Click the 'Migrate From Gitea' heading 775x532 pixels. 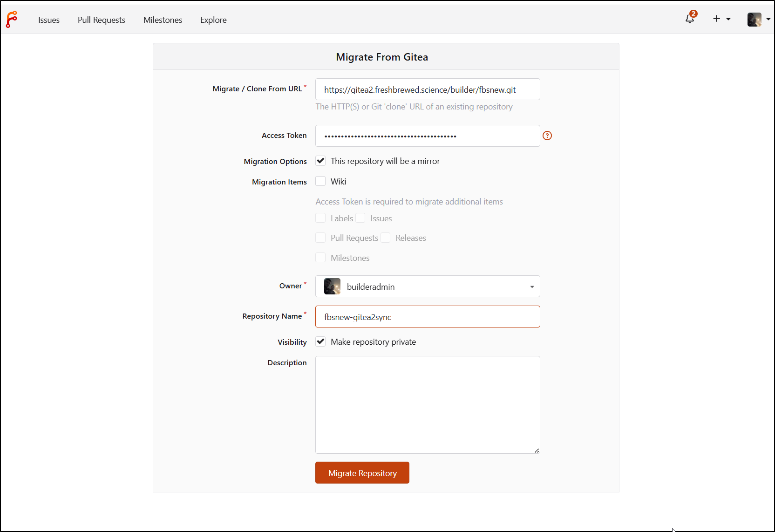(x=382, y=57)
